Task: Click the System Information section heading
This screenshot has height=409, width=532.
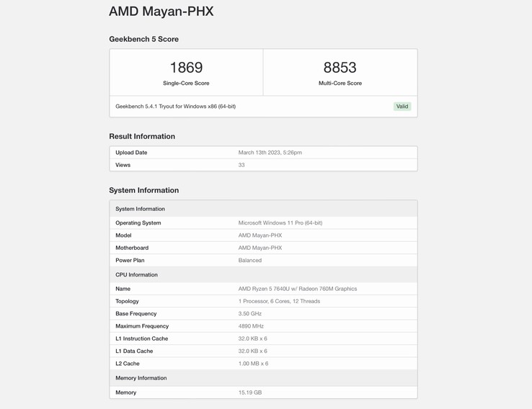Action: 143,190
